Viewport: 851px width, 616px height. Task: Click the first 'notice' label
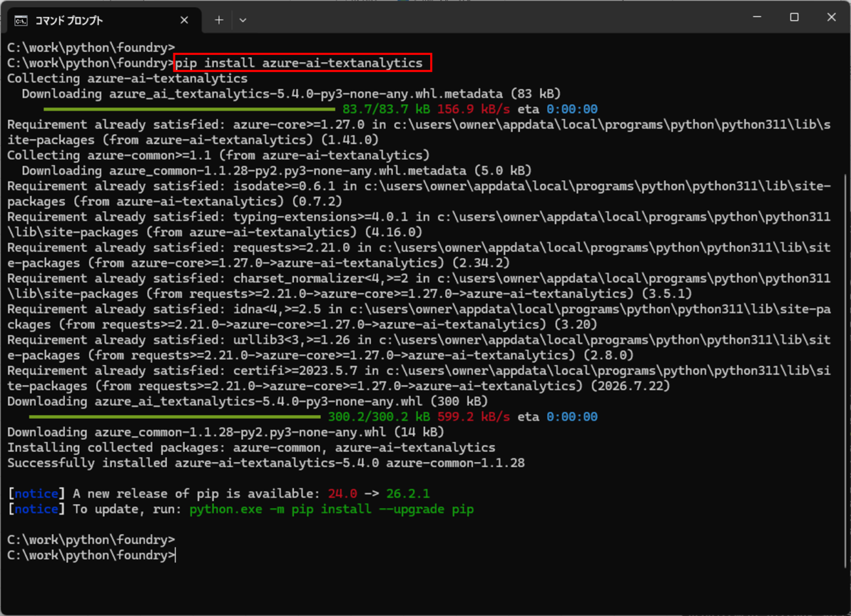click(x=37, y=494)
